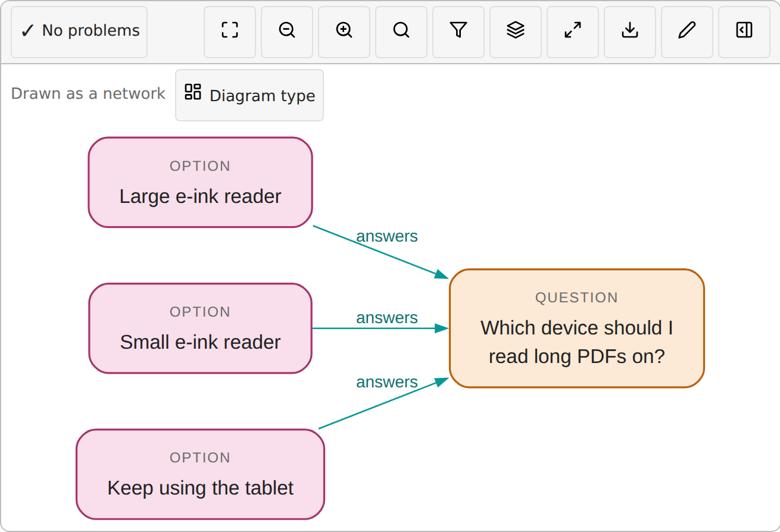Open the filter funnel icon
This screenshot has height=532, width=780.
(458, 32)
